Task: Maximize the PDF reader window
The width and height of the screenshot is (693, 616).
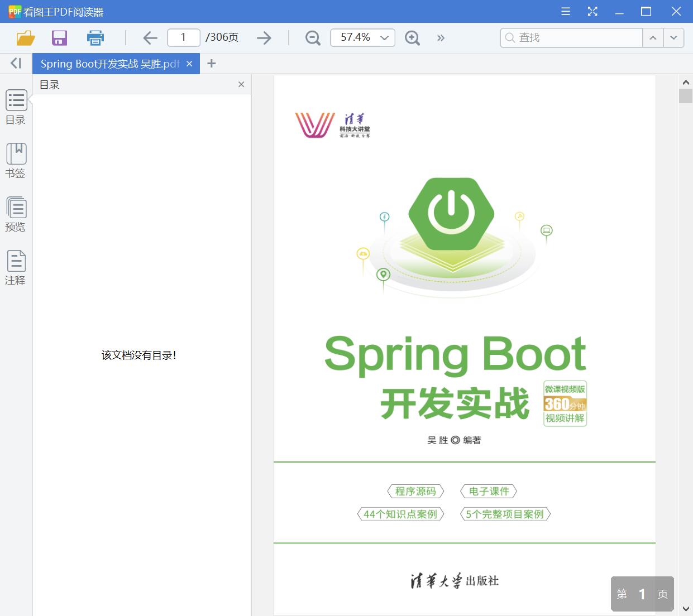Action: [646, 11]
